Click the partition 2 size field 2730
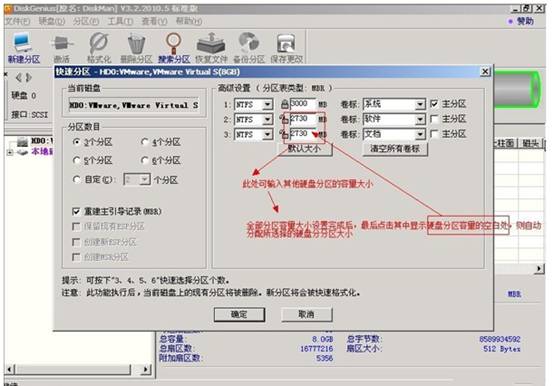 tap(302, 119)
